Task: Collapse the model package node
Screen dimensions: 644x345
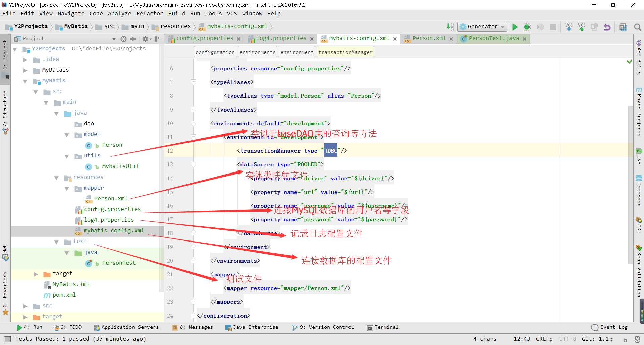Action: click(67, 135)
